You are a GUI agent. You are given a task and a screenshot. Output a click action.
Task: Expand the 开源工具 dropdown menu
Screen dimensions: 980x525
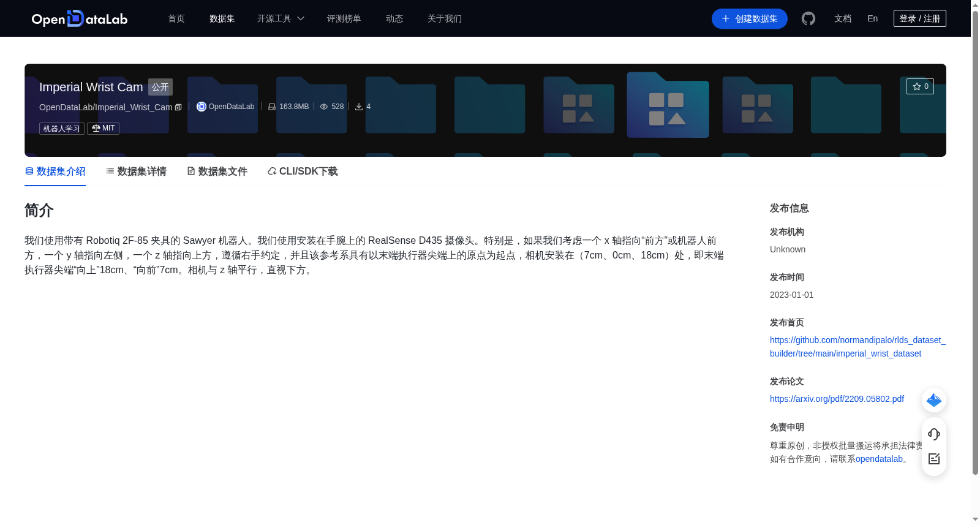point(281,18)
